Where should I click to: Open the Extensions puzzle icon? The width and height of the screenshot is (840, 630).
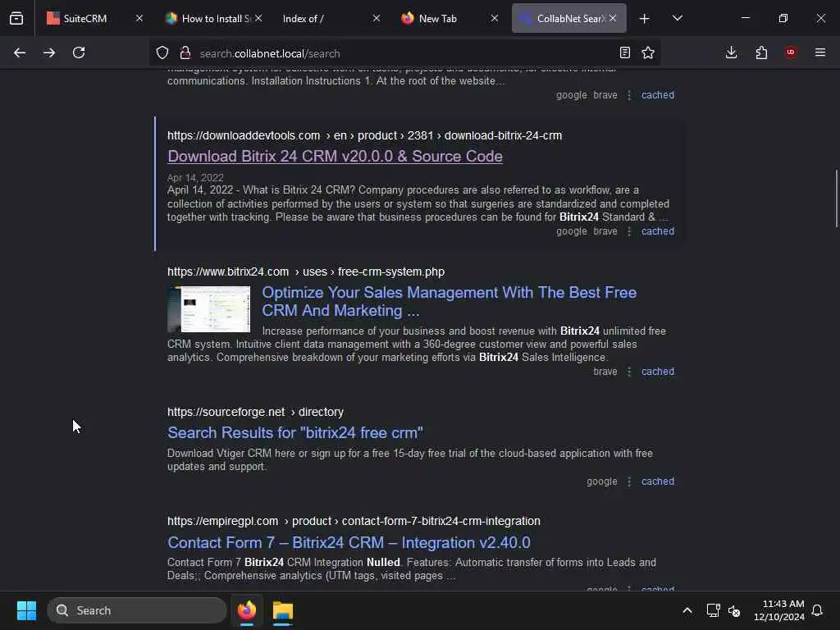tap(761, 52)
